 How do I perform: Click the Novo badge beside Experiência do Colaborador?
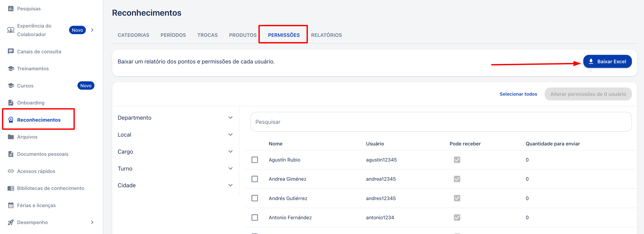click(x=77, y=30)
